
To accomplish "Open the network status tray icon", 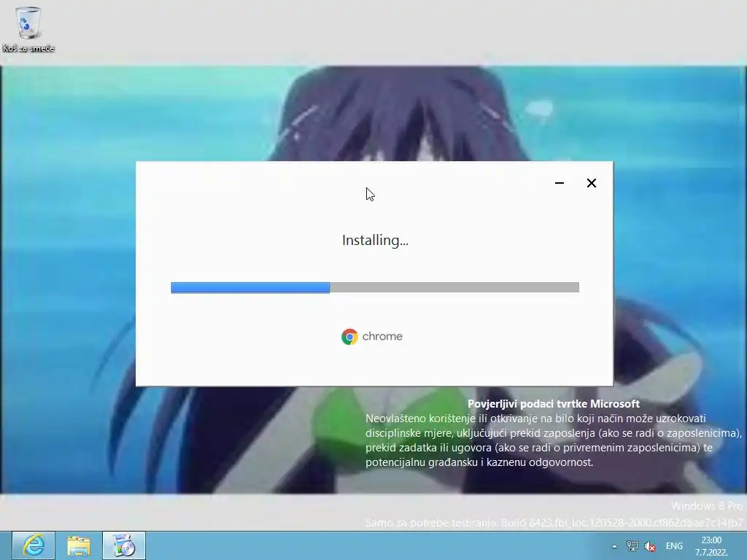I will pos(632,546).
